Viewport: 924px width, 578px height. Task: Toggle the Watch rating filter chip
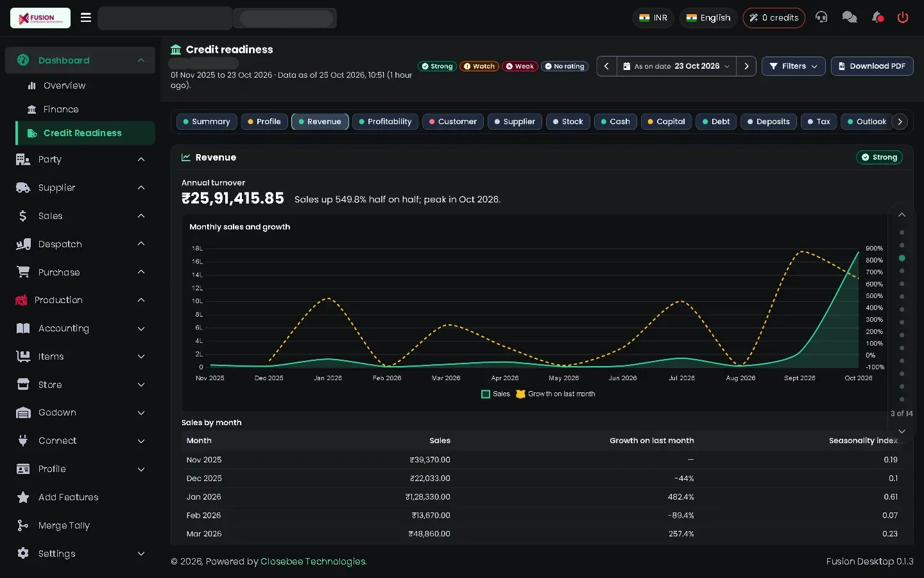pos(479,66)
